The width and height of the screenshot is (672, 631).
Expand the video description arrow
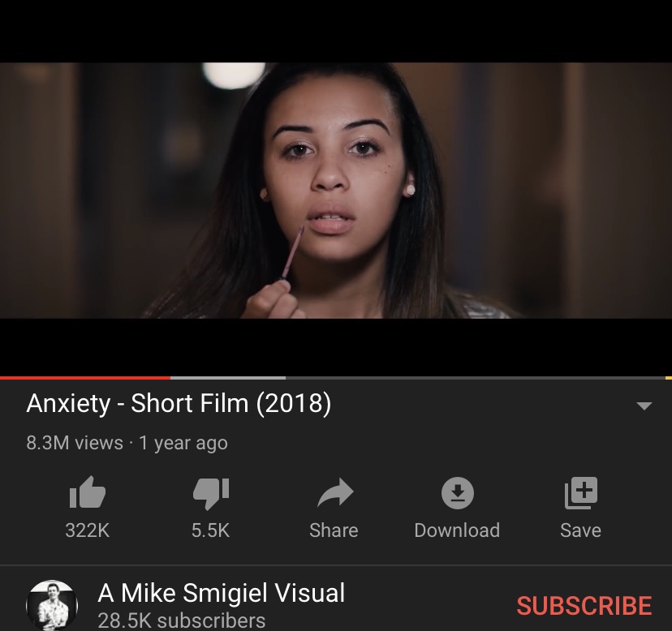(644, 406)
